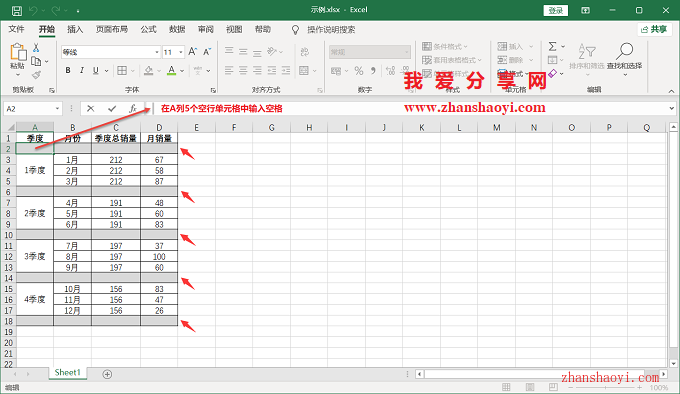Cut the selection with the scissors icon
Viewport: 680px width, 394px height.
click(36, 47)
